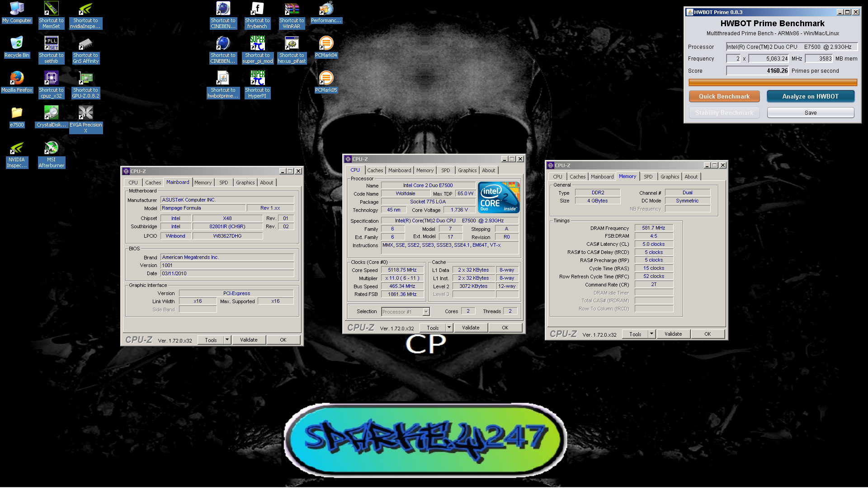Select About tab in Memory CPU-Z window
The width and height of the screenshot is (868, 488).
pyautogui.click(x=691, y=177)
